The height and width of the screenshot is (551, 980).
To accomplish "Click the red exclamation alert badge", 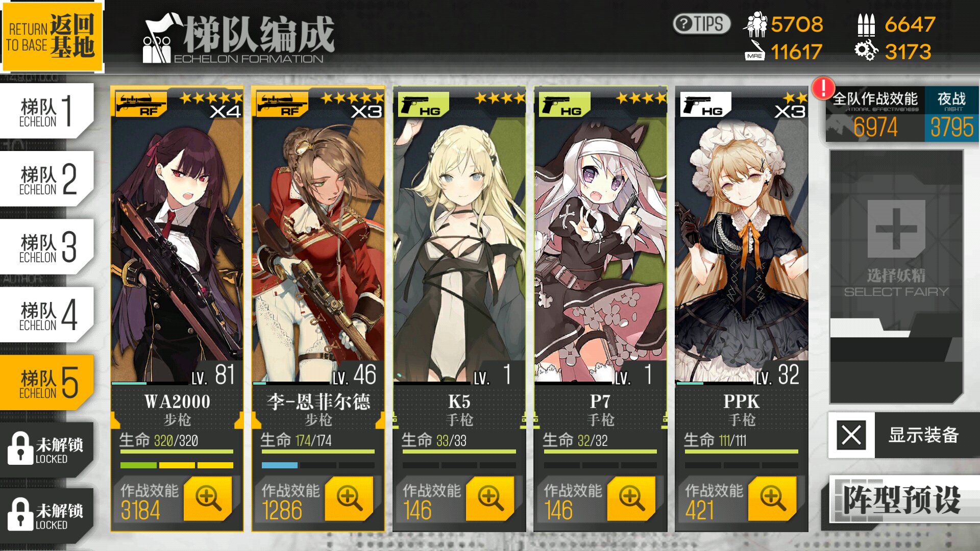I will [823, 88].
